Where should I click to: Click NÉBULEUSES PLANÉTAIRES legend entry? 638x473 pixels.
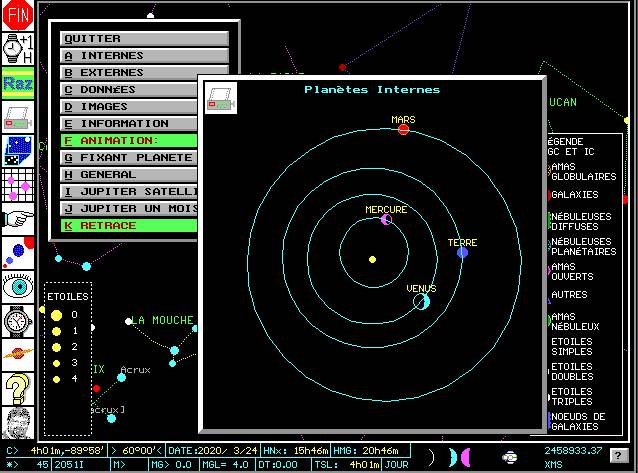[x=583, y=246]
